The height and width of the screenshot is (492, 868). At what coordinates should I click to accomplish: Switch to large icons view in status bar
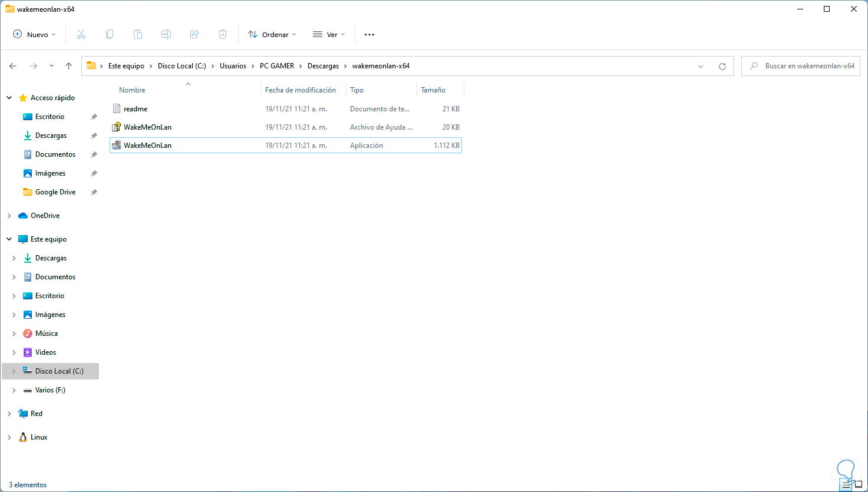pyautogui.click(x=859, y=485)
